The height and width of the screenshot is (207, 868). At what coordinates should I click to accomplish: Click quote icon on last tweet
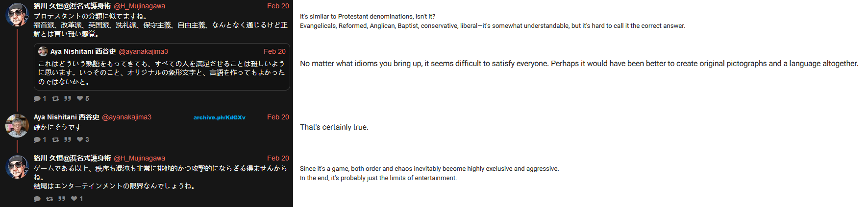(62, 199)
